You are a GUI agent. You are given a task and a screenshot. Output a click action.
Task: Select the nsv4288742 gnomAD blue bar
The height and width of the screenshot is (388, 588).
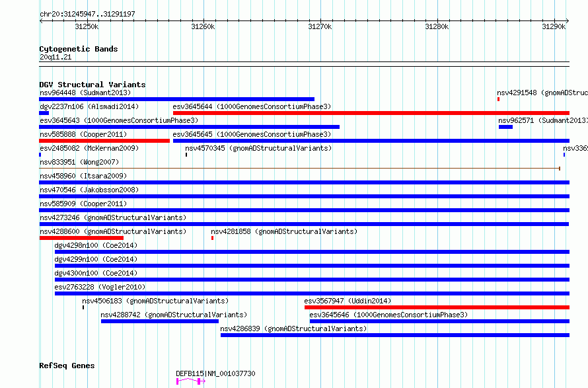pos(160,322)
